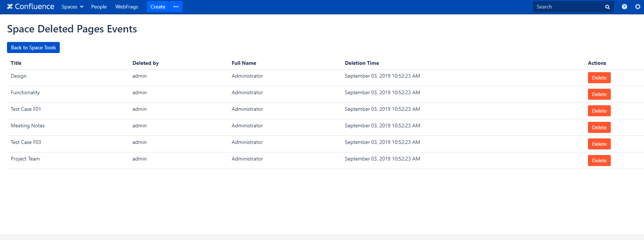The height and width of the screenshot is (240, 644).
Task: Select the Test Case F03 title
Action: pos(26,142)
